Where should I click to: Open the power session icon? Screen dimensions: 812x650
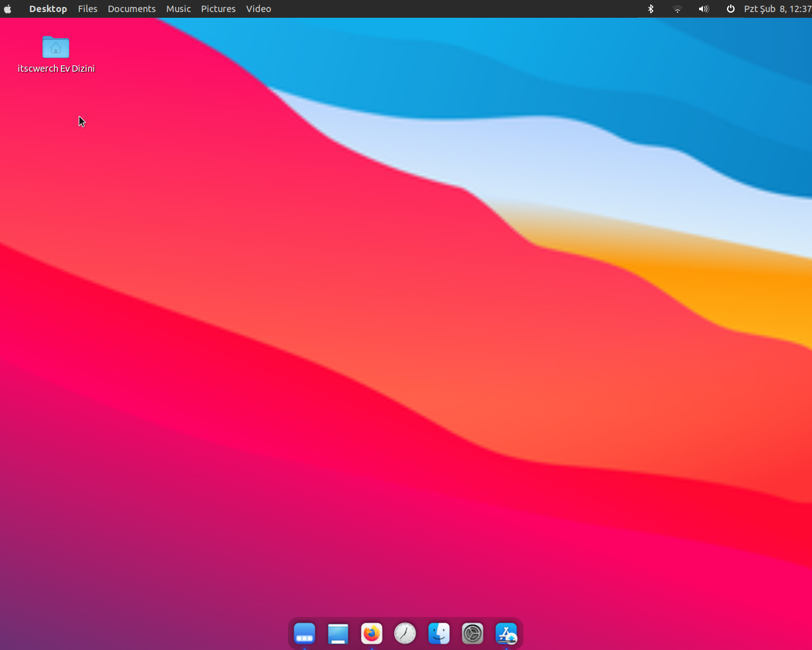pyautogui.click(x=731, y=9)
